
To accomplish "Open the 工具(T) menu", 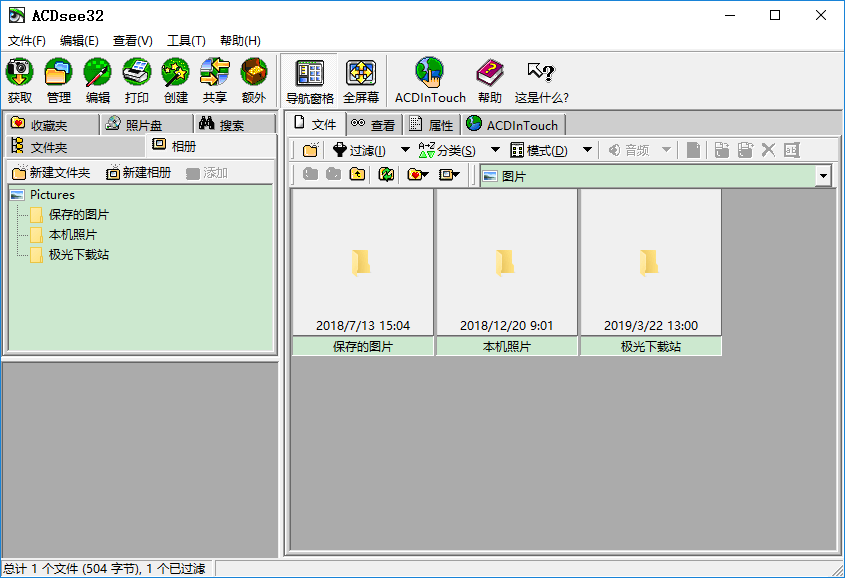I will click(x=186, y=41).
